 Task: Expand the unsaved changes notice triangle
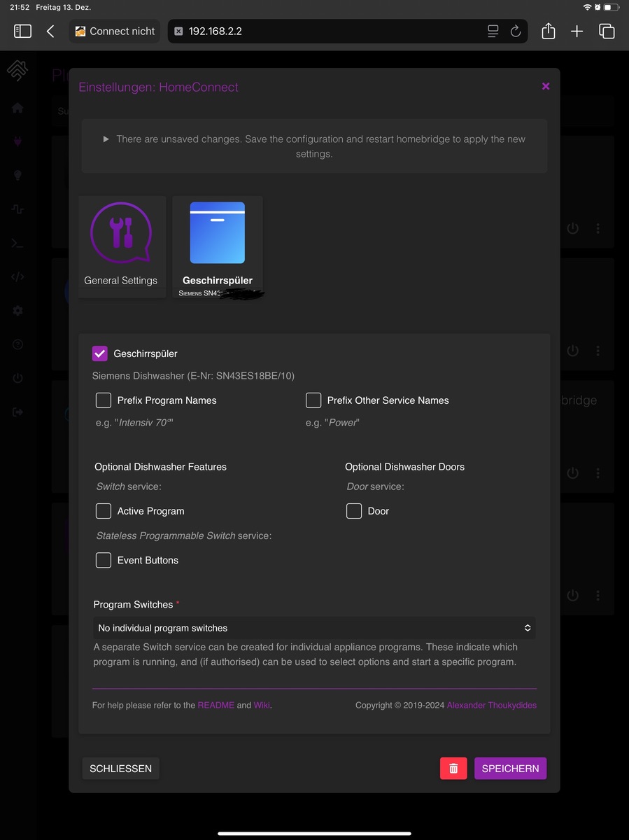coord(106,139)
